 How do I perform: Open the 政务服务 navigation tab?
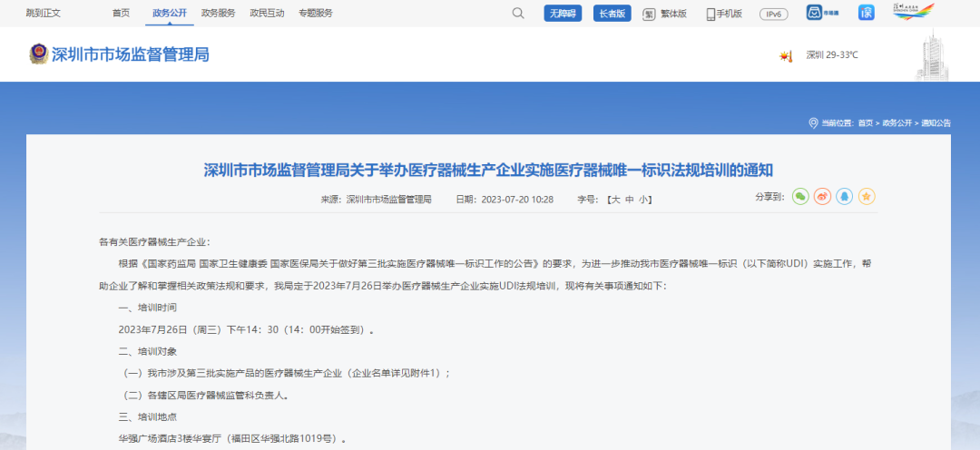tap(218, 13)
